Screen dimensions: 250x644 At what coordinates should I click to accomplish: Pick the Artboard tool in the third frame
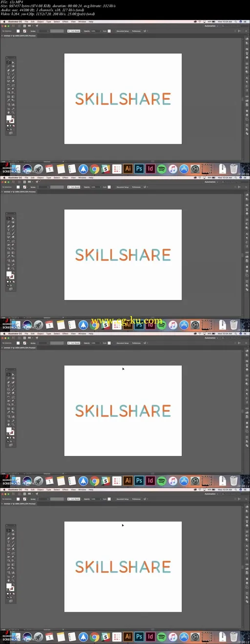point(9,421)
